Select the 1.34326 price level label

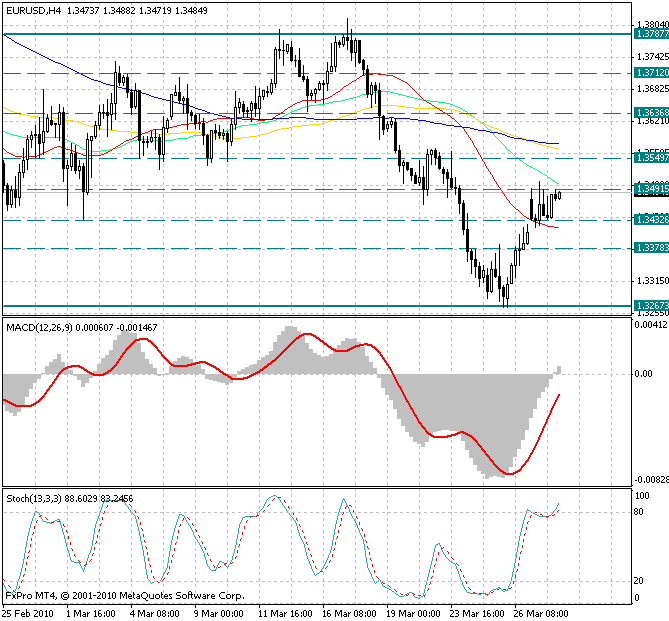point(652,219)
